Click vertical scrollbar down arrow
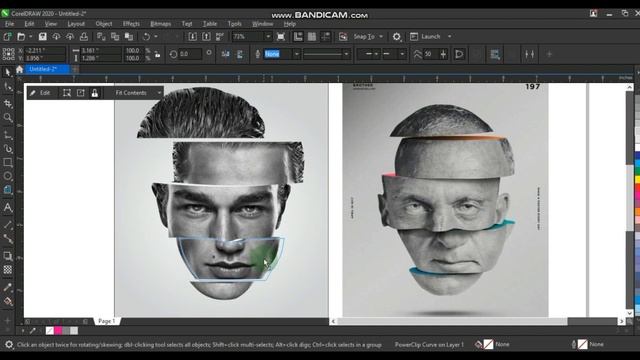This screenshot has height=360, width=640. point(629,313)
